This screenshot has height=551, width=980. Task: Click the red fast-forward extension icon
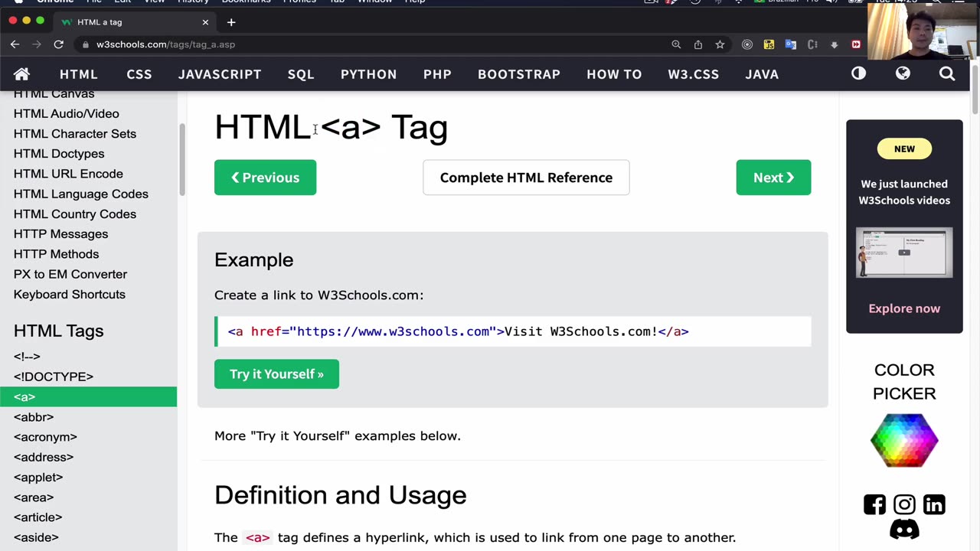point(856,44)
